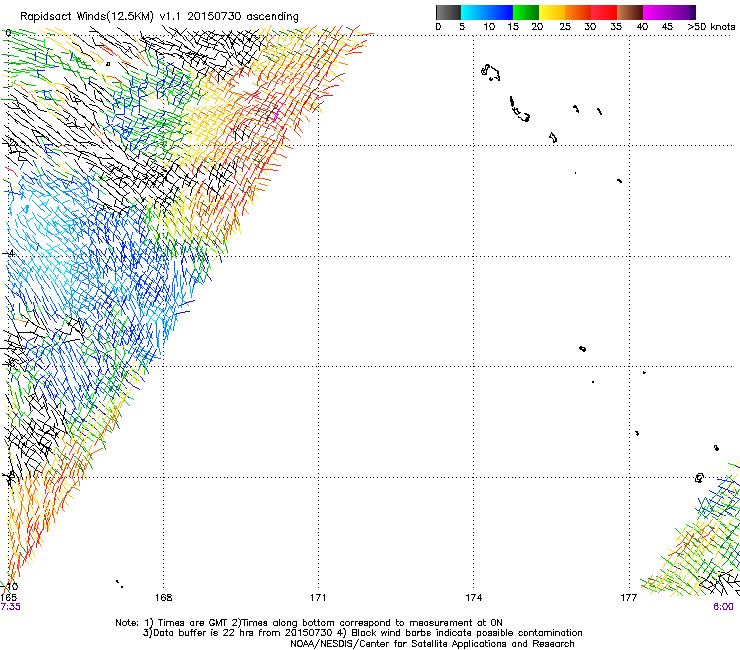Click the latitude label '-10'

pos(10,587)
